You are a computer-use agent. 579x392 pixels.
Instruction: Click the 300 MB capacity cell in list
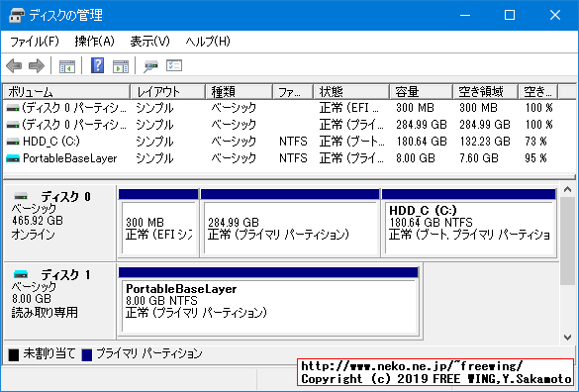tap(415, 108)
